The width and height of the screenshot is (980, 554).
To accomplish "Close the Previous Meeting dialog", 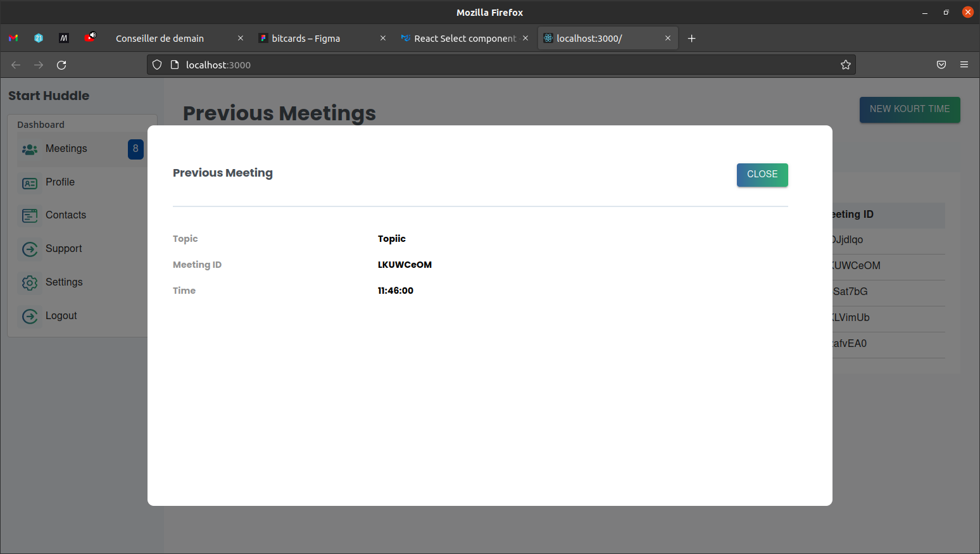I will pos(762,175).
